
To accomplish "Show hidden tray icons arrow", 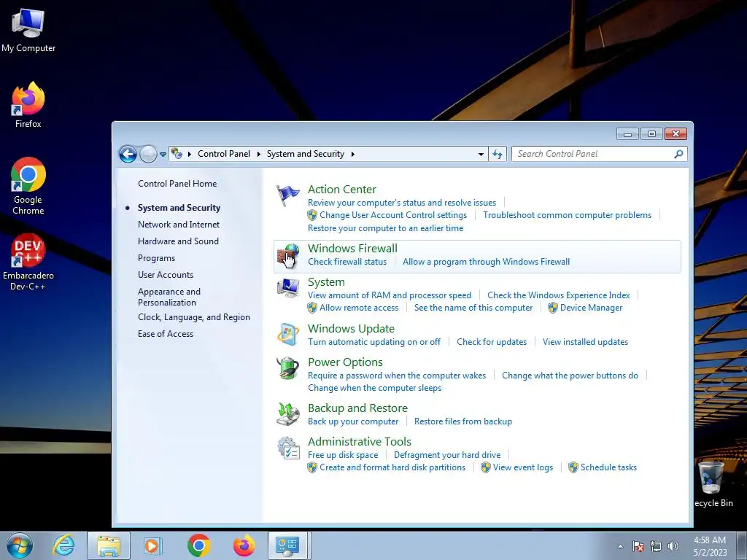I will point(620,546).
